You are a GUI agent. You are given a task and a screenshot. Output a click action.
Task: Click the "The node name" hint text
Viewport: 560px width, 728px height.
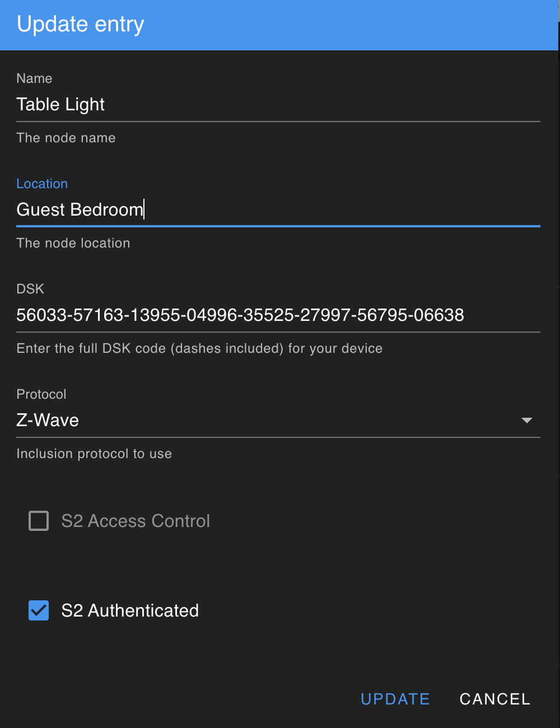tap(66, 138)
